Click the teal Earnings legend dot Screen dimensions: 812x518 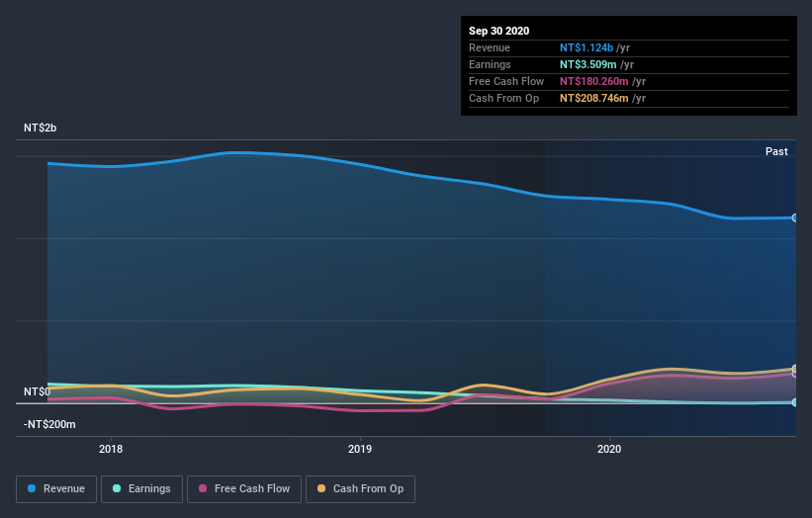117,488
